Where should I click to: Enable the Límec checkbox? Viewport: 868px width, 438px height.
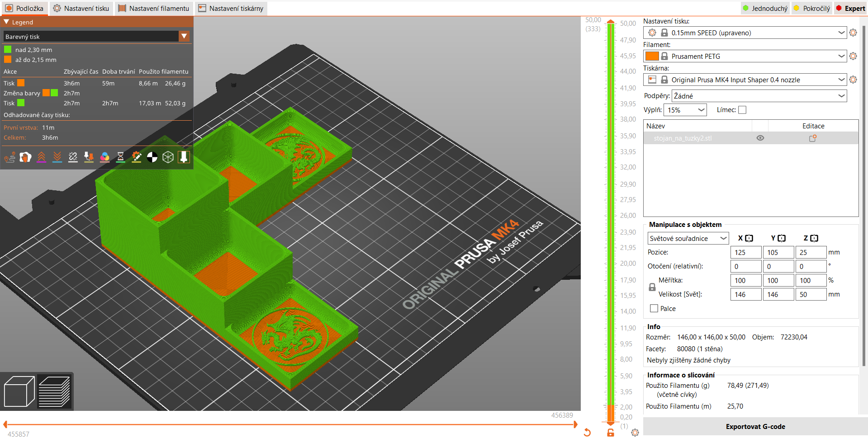point(742,110)
